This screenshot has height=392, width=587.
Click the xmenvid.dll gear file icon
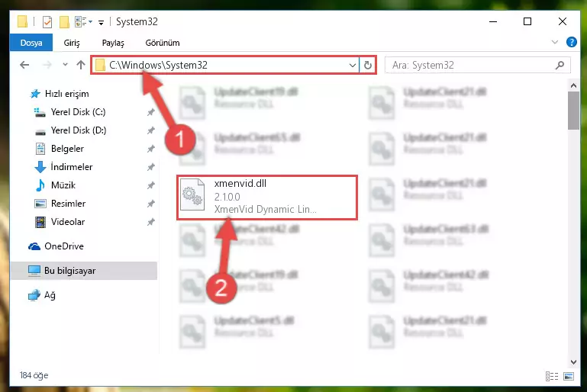192,194
